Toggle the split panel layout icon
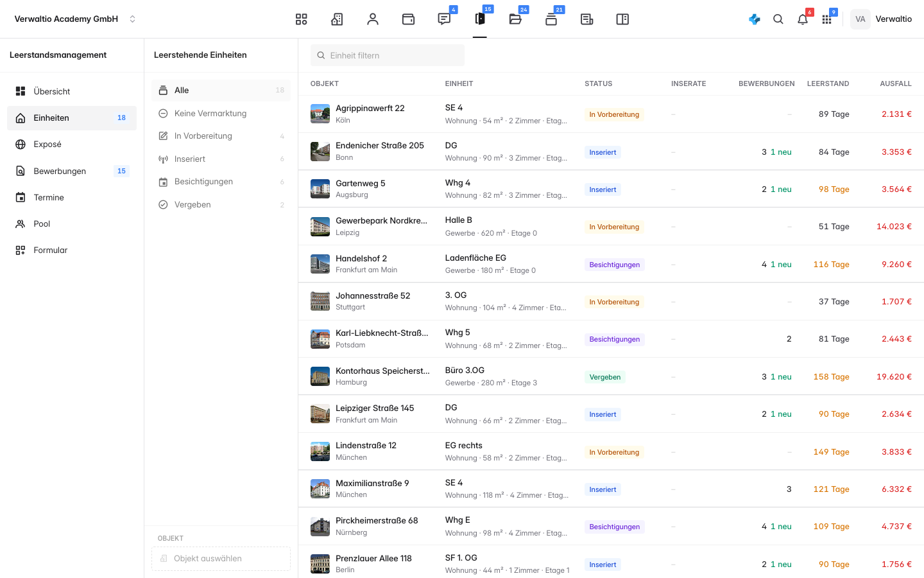This screenshot has width=924, height=578. click(622, 19)
